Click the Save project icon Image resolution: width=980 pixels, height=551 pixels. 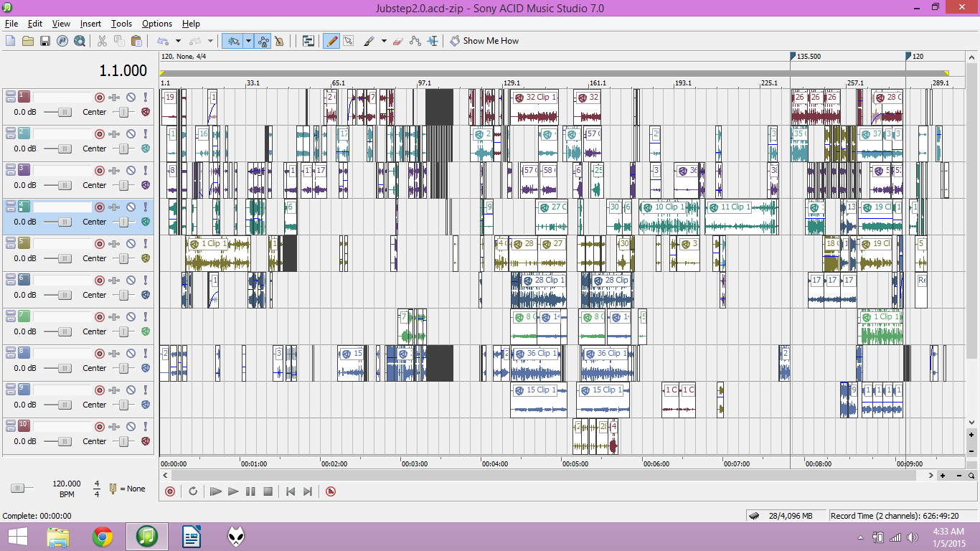(44, 41)
